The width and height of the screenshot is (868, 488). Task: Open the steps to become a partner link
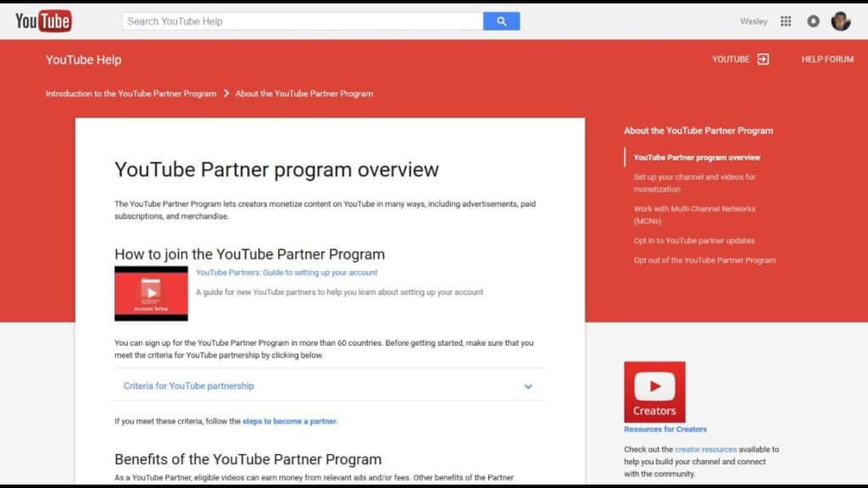(288, 421)
